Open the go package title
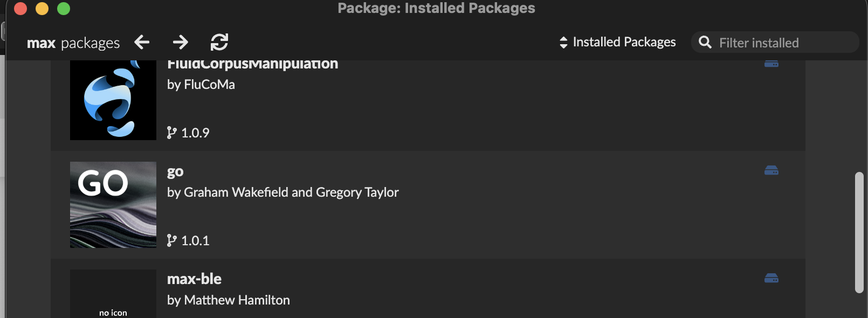Screen dimensions: 868x318 click(x=175, y=172)
